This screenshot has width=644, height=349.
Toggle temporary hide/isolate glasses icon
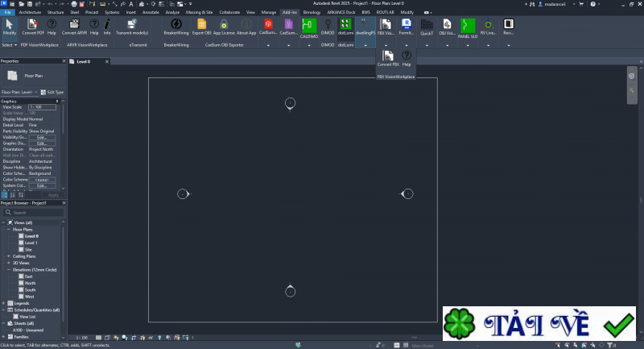coord(151,338)
